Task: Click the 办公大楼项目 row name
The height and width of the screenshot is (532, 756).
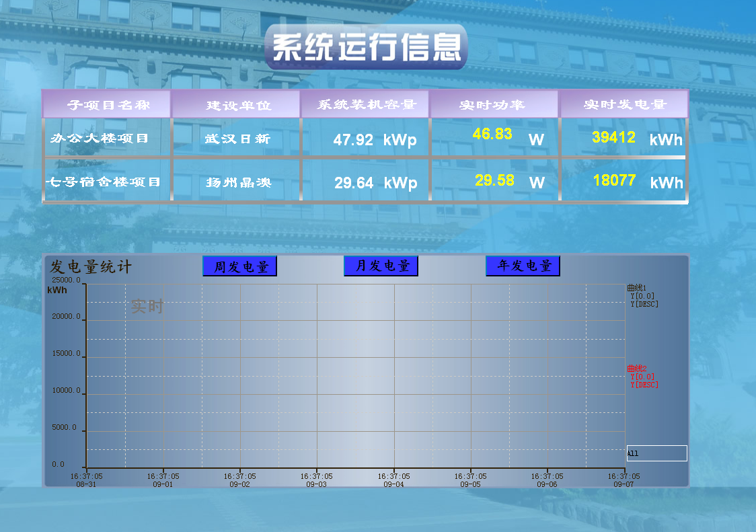Action: tap(100, 139)
